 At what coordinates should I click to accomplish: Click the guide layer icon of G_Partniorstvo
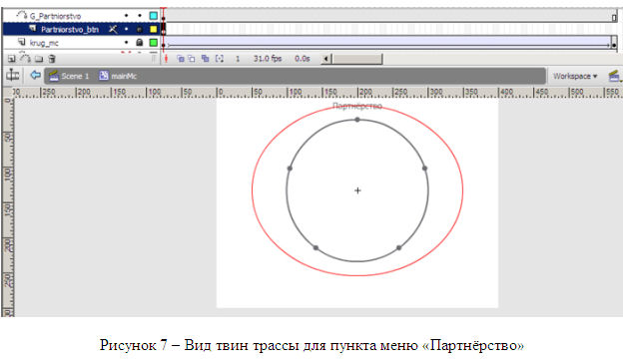(22, 15)
